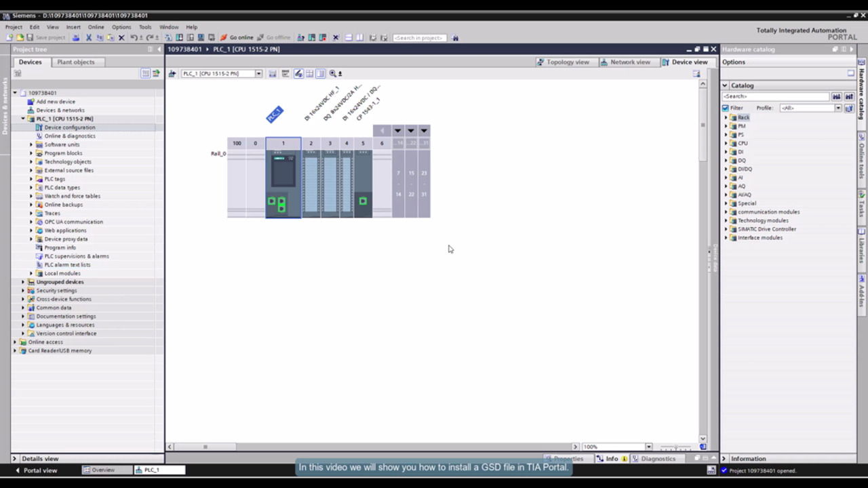Open the Online menu

pos(96,27)
